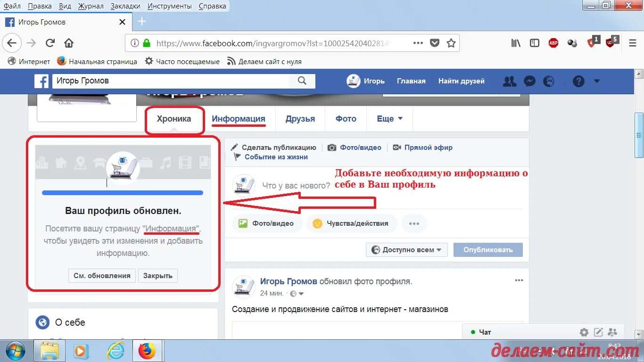Click the page vertical scrollbar thumb

pyautogui.click(x=639, y=135)
